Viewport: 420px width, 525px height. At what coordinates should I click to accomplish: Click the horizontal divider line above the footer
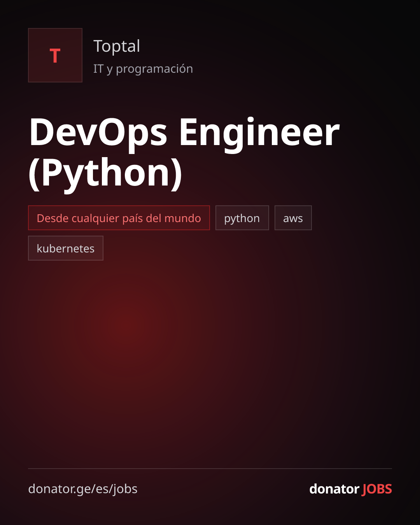210,469
